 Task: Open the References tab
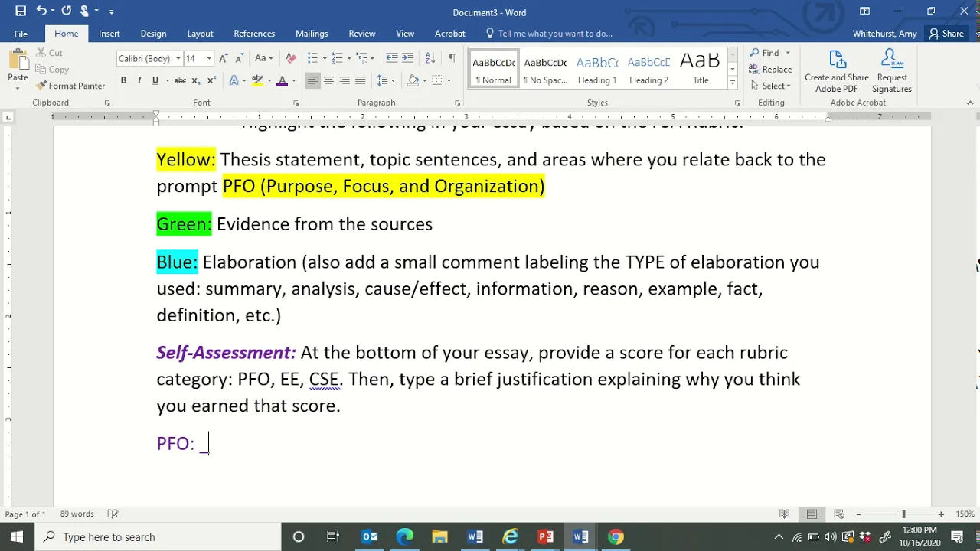click(254, 34)
